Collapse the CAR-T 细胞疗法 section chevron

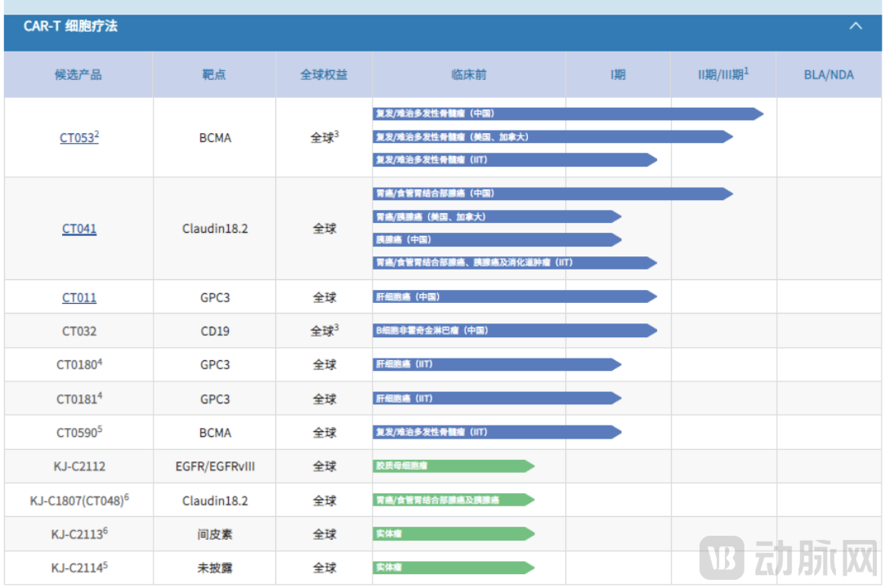point(856,26)
